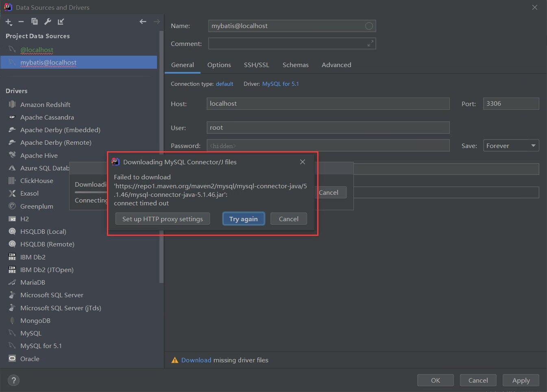This screenshot has height=392, width=547.
Task: Click the User field showing root
Action: pyautogui.click(x=328, y=128)
